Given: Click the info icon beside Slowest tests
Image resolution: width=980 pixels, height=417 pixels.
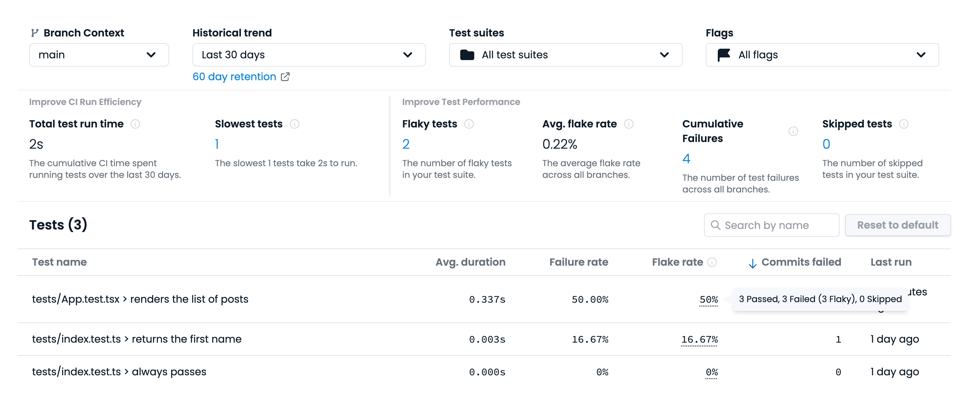Looking at the screenshot, I should click(x=295, y=124).
